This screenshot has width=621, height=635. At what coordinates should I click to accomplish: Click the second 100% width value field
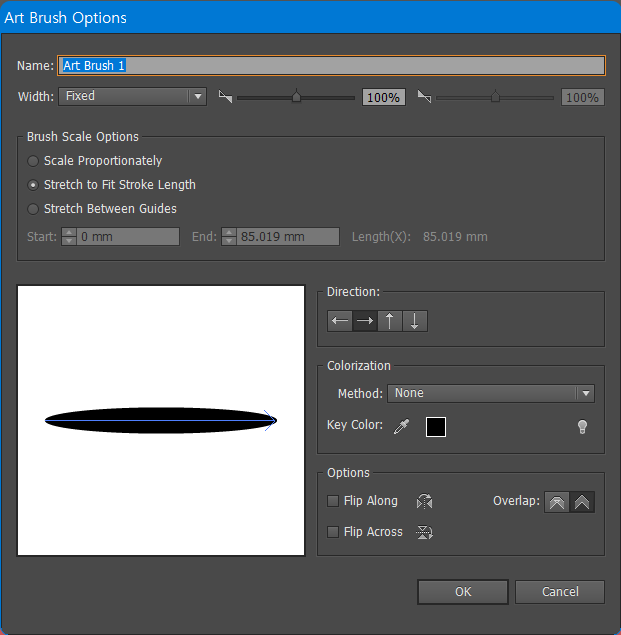(583, 97)
